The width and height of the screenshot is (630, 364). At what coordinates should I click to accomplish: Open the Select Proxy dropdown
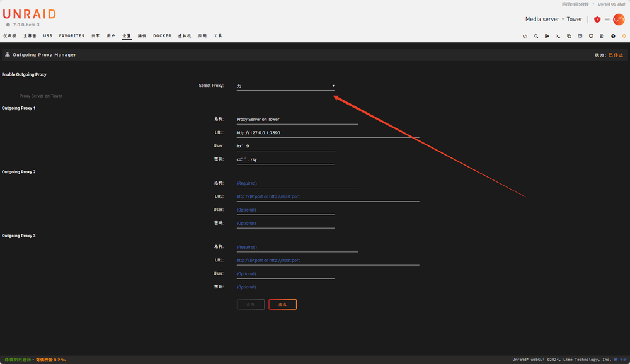click(285, 86)
